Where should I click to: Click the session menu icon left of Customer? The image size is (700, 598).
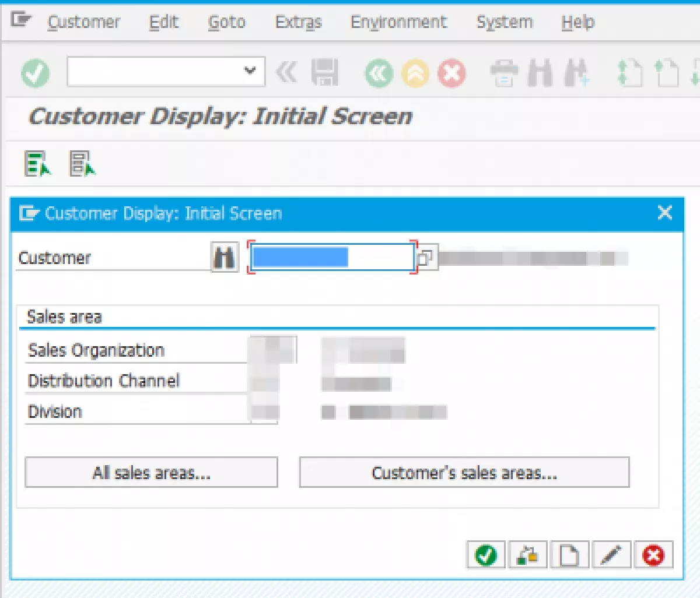click(21, 20)
